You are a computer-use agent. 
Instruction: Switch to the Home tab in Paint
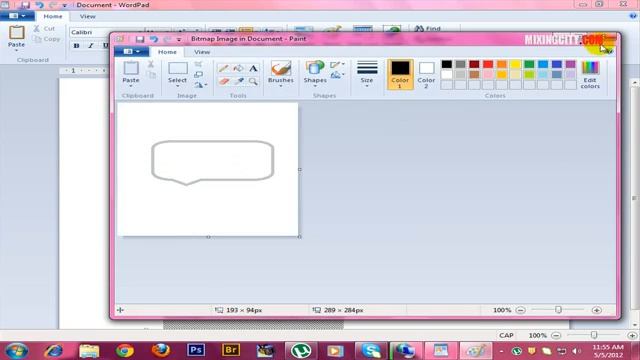tap(167, 52)
